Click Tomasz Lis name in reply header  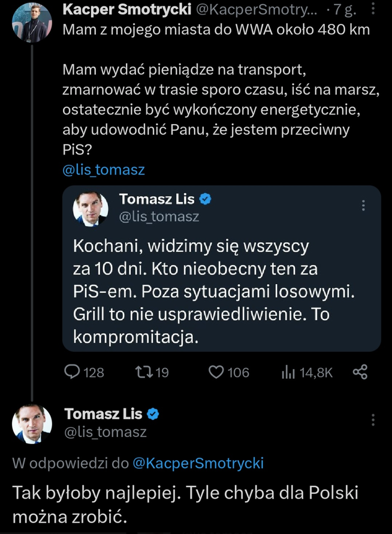click(x=103, y=414)
